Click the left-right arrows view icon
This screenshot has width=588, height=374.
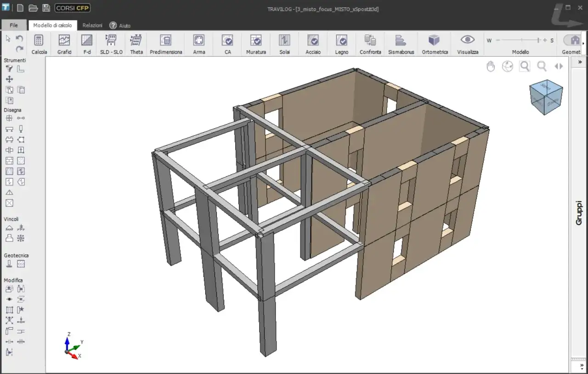559,67
